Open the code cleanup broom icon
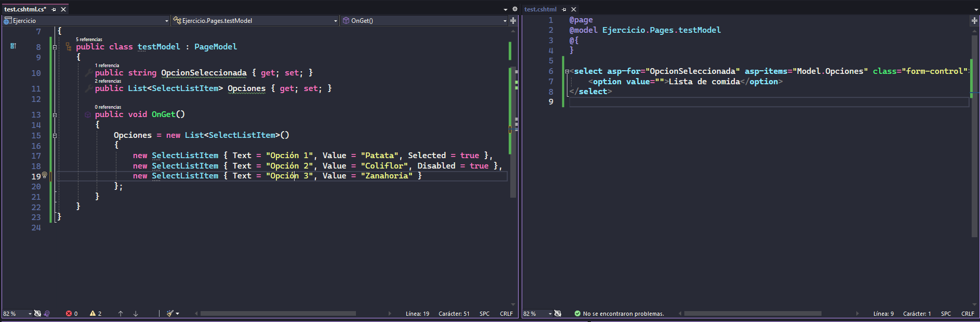The height and width of the screenshot is (322, 980). pyautogui.click(x=170, y=314)
